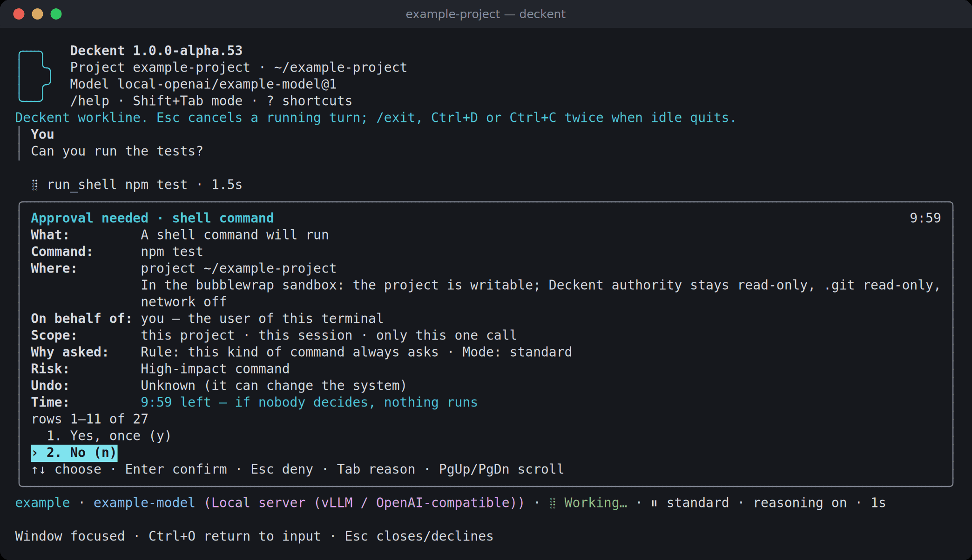Click the Model local-openai/example-model@1 line
Viewport: 972px width, 560px height.
click(x=203, y=84)
